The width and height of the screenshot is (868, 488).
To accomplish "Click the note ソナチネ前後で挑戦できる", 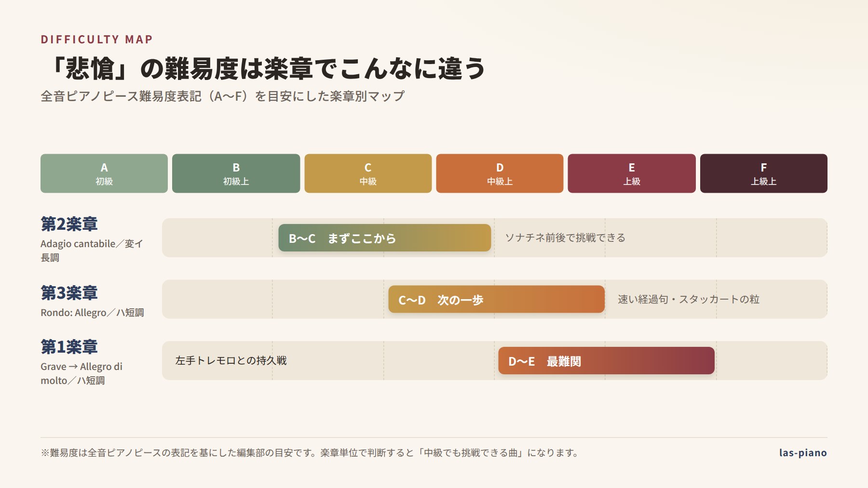I will 565,237.
